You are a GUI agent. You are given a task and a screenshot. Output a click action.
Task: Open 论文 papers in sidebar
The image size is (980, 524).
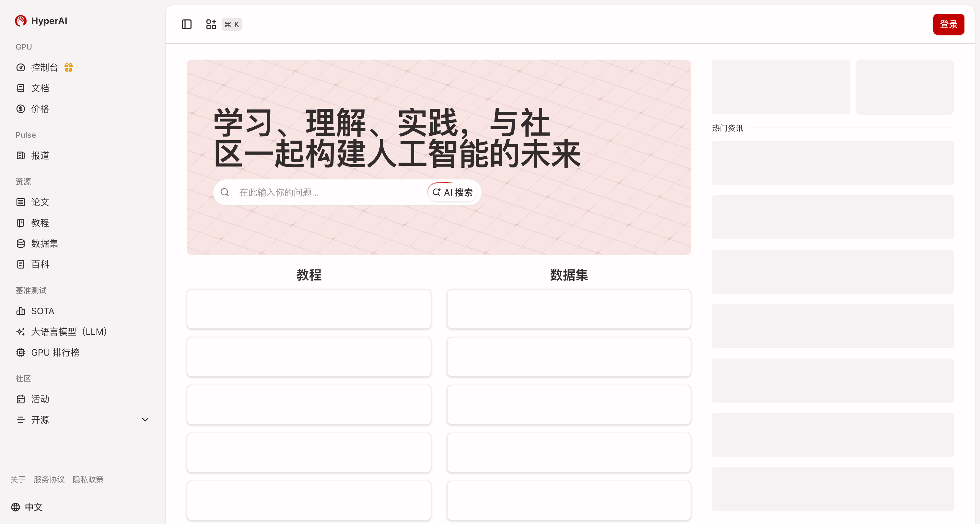pyautogui.click(x=40, y=202)
